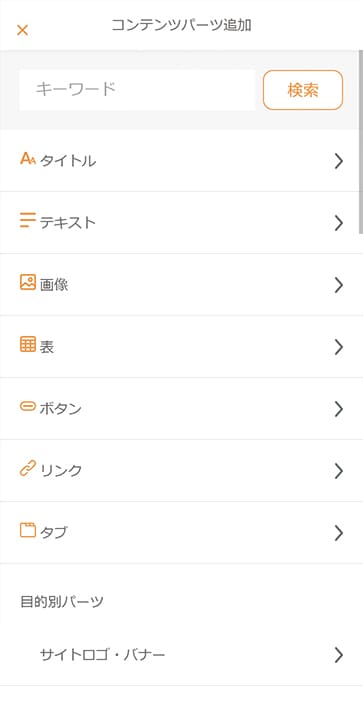Click the 表 table grid icon
This screenshot has width=363, height=704.
28,344
